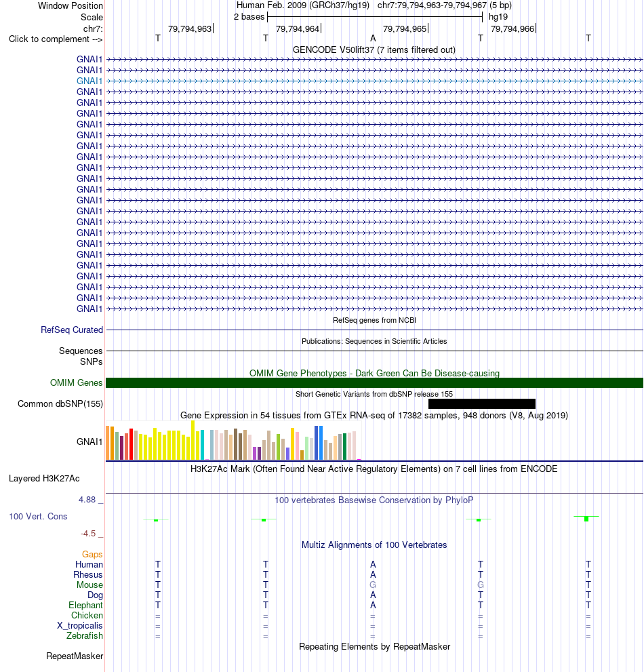Click the Sequences track label
Image resolution: width=644 pixels, height=672 pixels.
click(81, 351)
